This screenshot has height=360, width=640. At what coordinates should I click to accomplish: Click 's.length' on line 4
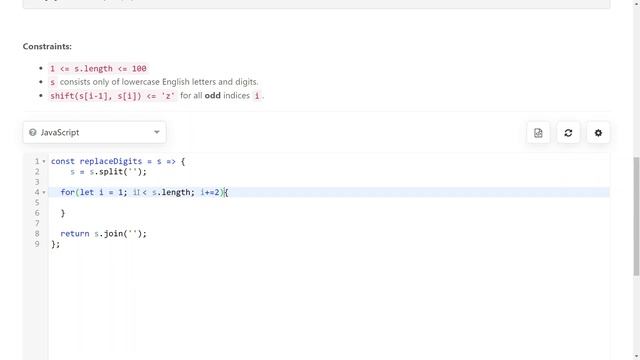tap(171, 192)
